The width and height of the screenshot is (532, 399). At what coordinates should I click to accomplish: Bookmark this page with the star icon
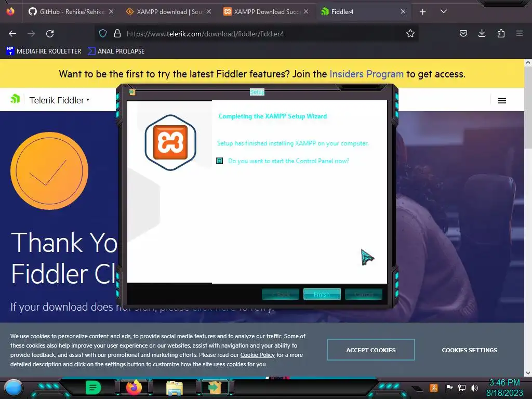(410, 33)
